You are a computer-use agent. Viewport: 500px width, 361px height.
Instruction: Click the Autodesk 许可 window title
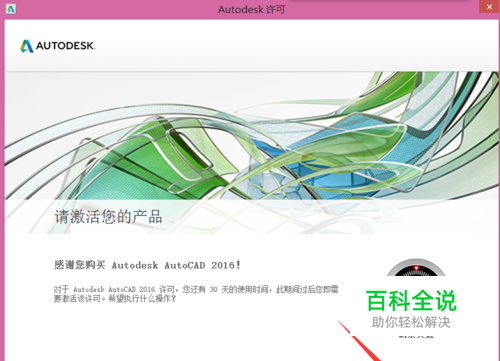pyautogui.click(x=252, y=9)
